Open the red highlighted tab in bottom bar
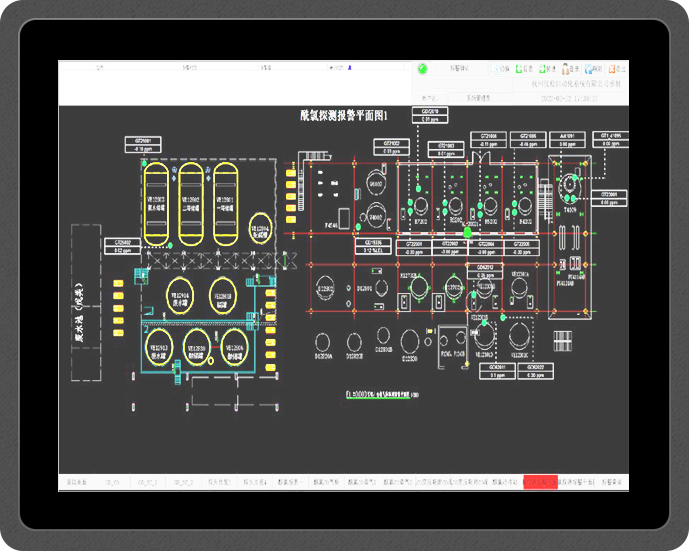Viewport: 689px width, 551px height. coord(540,482)
